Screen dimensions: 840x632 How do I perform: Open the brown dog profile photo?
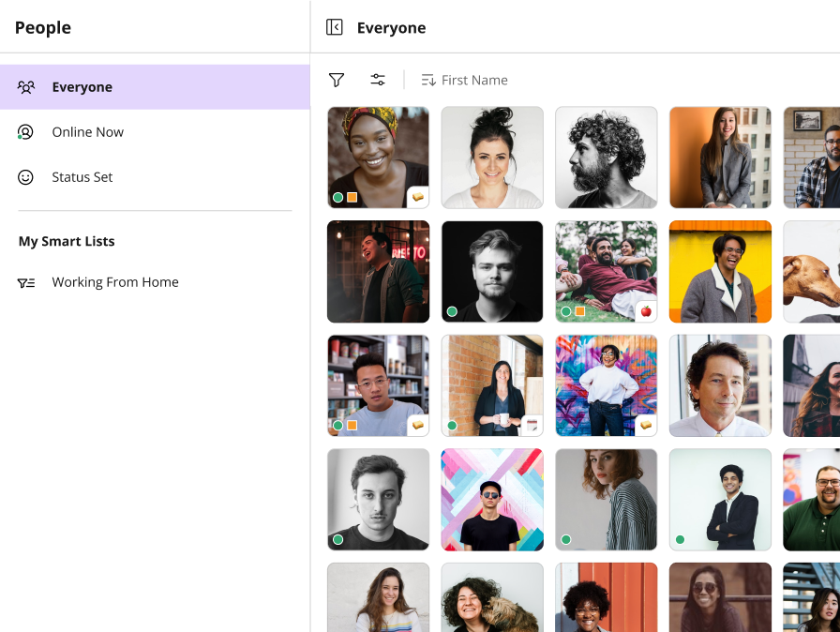click(812, 272)
